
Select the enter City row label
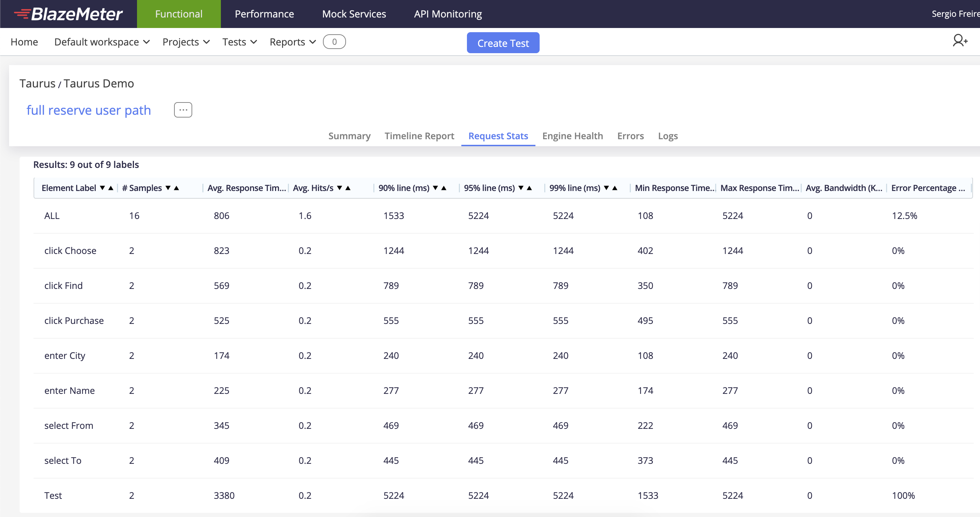coord(65,356)
